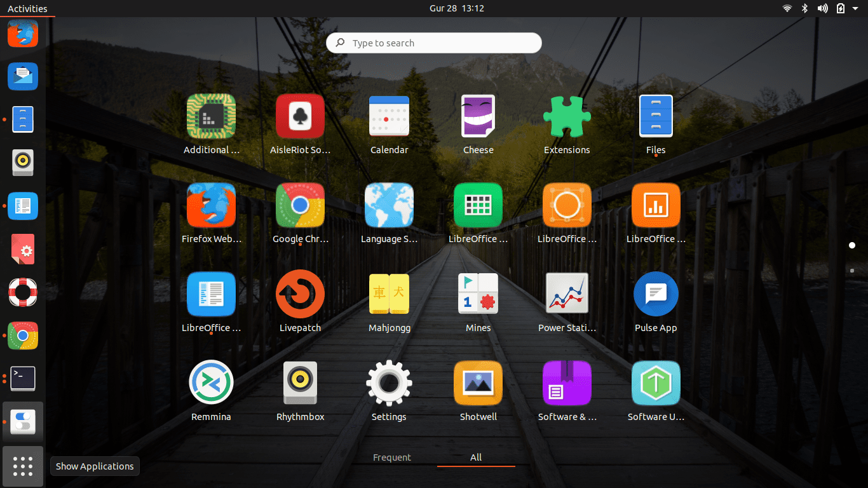Click the Bluetooth icon in the top bar

(x=804, y=8)
